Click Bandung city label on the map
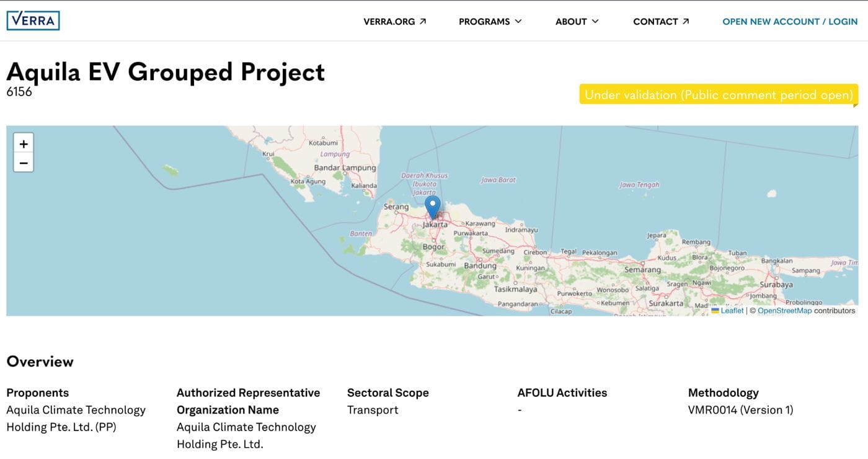 [480, 265]
